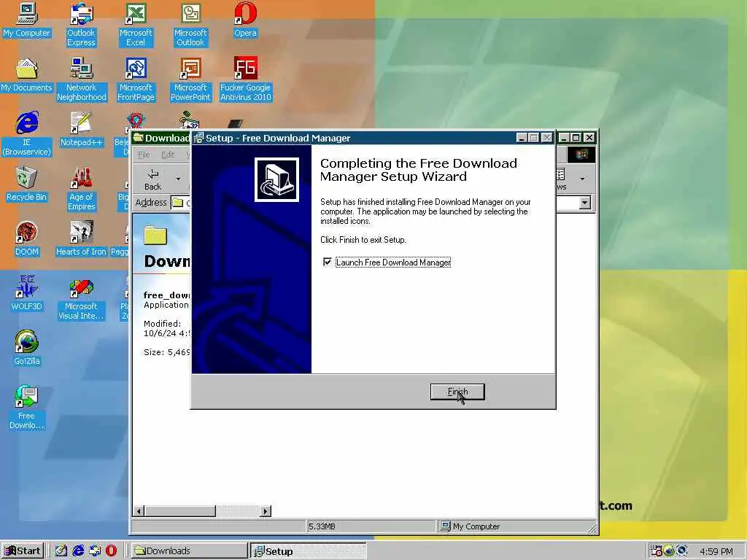Open File menu in Downloads window
This screenshot has height=560, width=747.
tap(144, 155)
